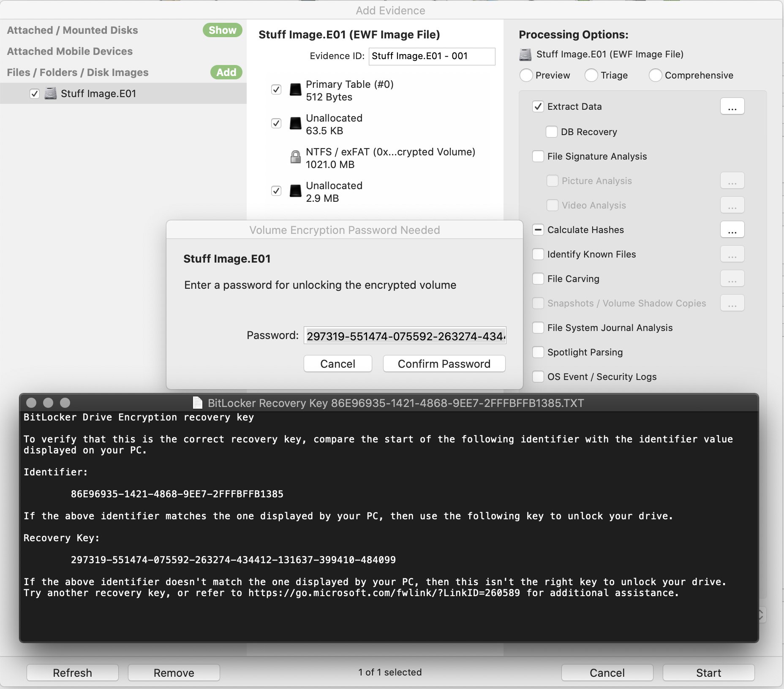Uncheck the 63.5 KB Unallocated checkbox
The width and height of the screenshot is (784, 689).
pyautogui.click(x=276, y=123)
